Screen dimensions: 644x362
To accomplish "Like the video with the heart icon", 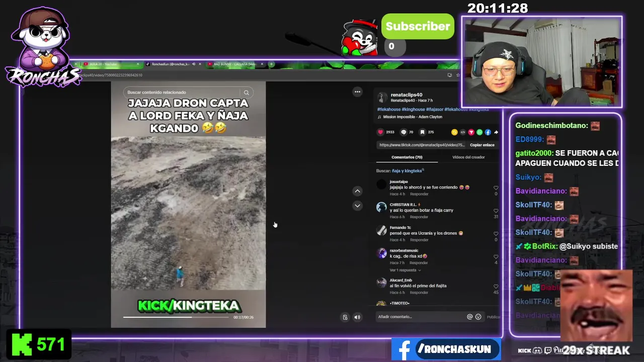I will 380,132.
